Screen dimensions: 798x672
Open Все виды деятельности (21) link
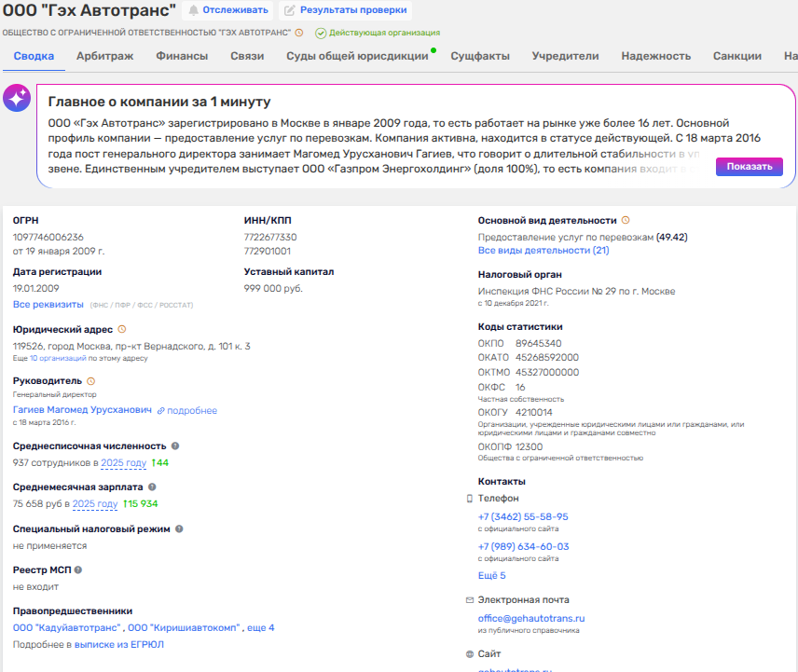click(543, 251)
